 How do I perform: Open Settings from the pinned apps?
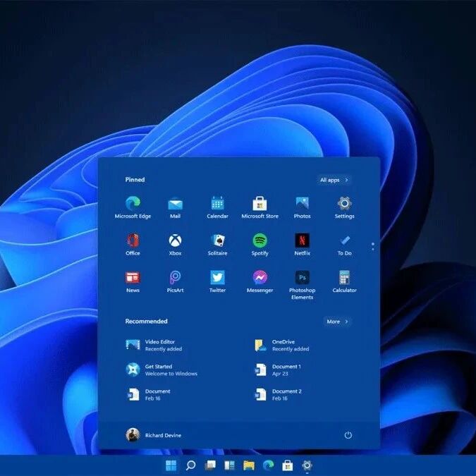[344, 207]
